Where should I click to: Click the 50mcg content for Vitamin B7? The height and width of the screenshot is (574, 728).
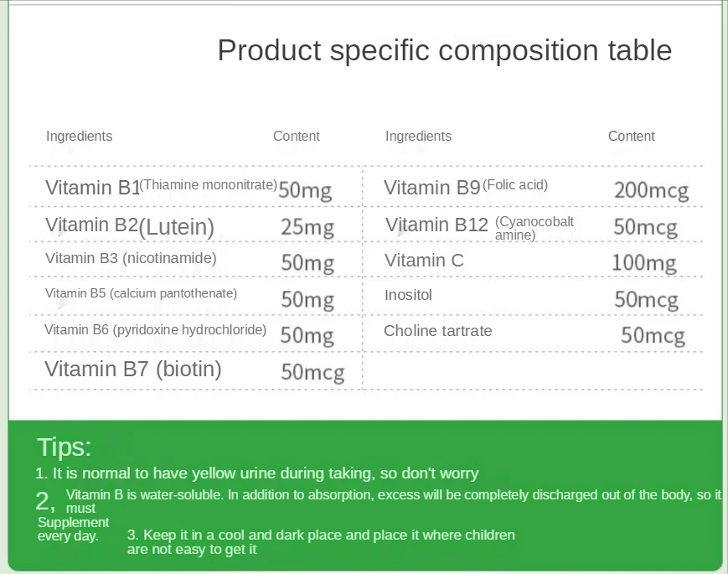[312, 372]
